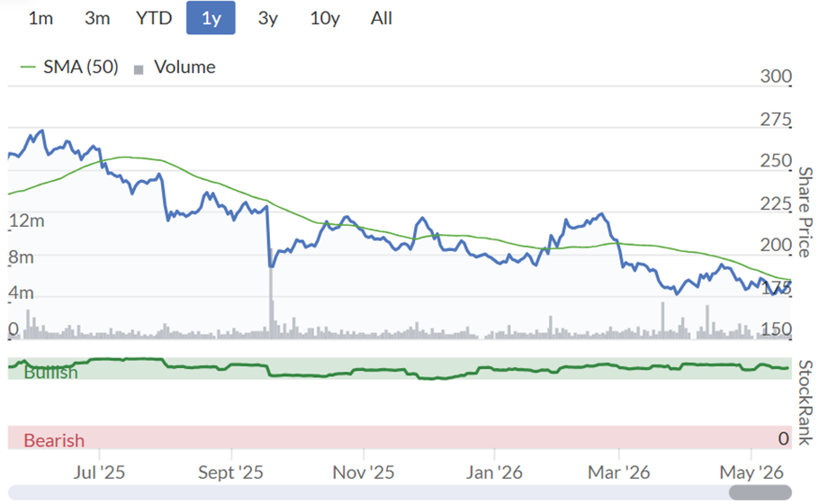Click the Bearish StockRank band label
The image size is (819, 504).
click(x=54, y=440)
